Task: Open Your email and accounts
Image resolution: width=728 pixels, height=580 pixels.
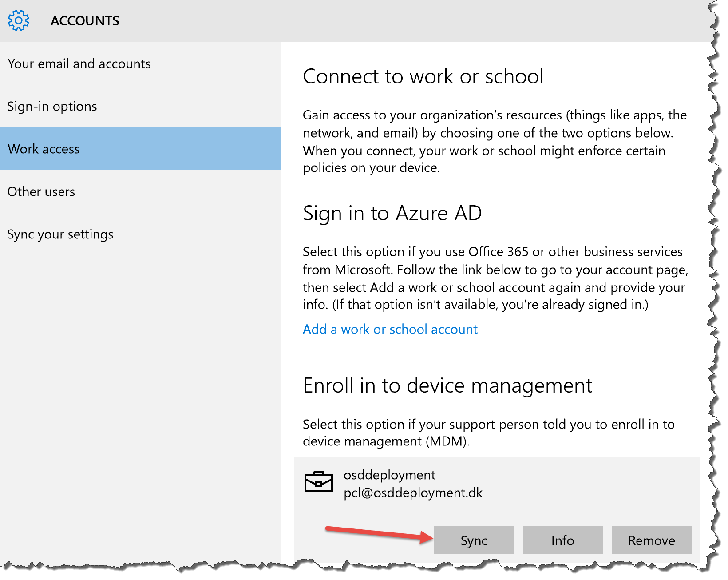Action: (x=79, y=64)
